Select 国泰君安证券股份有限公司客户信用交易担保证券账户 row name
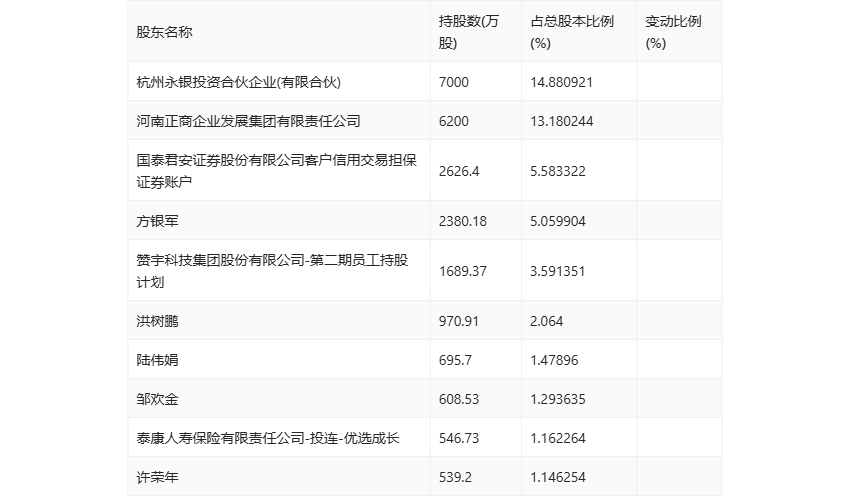 point(276,171)
